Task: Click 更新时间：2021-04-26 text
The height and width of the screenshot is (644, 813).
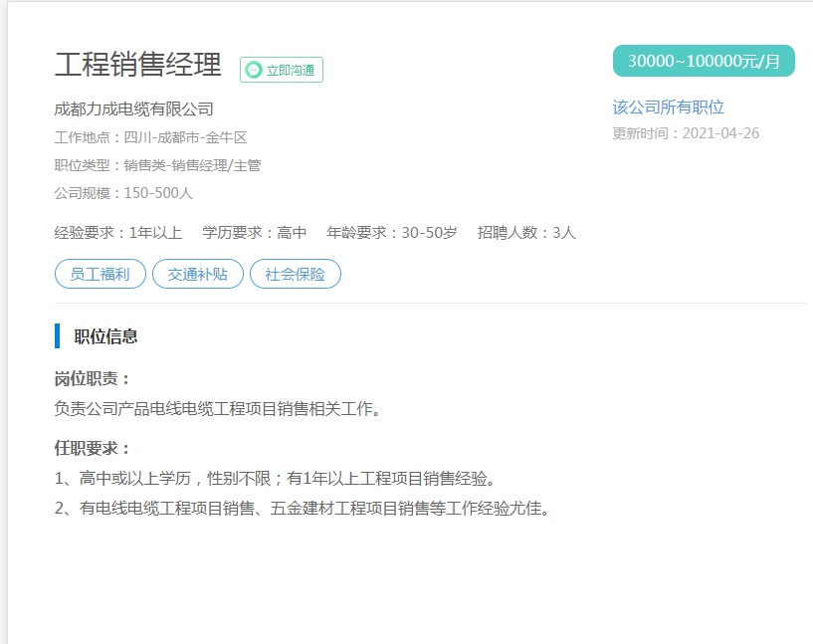Action: point(686,133)
